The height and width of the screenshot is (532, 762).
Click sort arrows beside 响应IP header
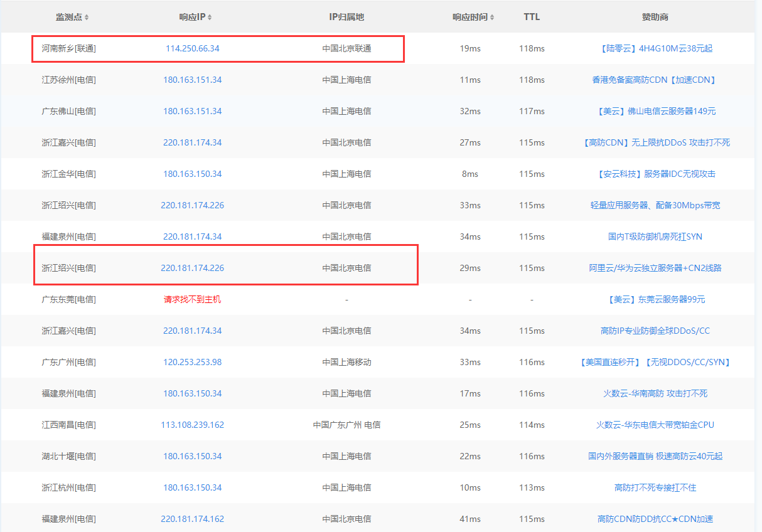210,17
